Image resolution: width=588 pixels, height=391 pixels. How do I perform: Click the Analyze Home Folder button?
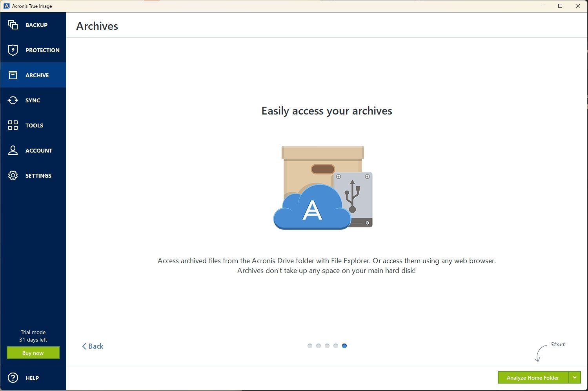pyautogui.click(x=533, y=377)
